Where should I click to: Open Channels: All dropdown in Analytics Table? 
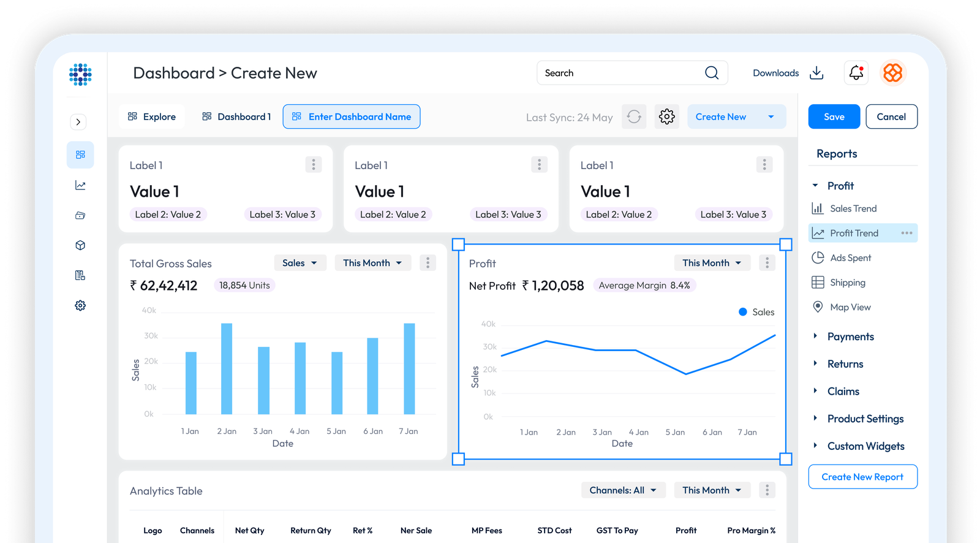[x=623, y=490]
